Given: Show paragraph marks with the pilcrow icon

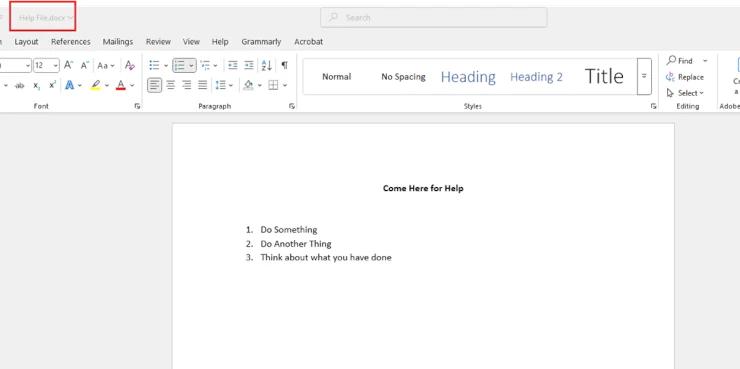Looking at the screenshot, I should click(284, 65).
